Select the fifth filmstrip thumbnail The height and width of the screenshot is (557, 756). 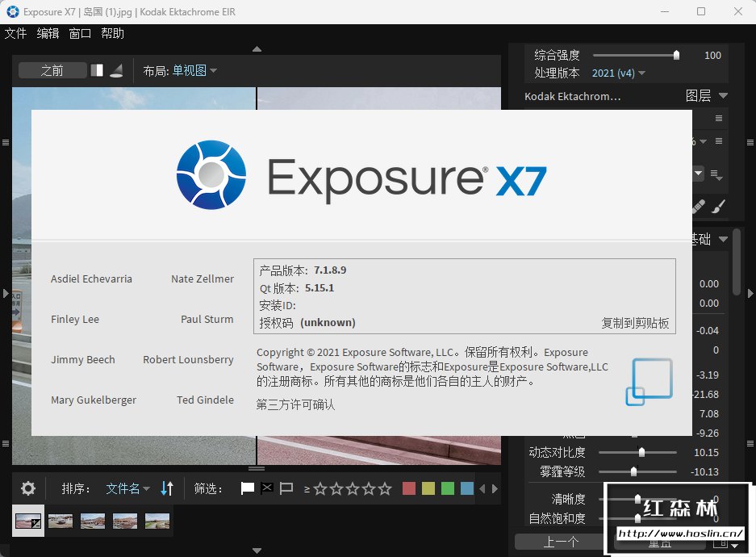point(157,521)
